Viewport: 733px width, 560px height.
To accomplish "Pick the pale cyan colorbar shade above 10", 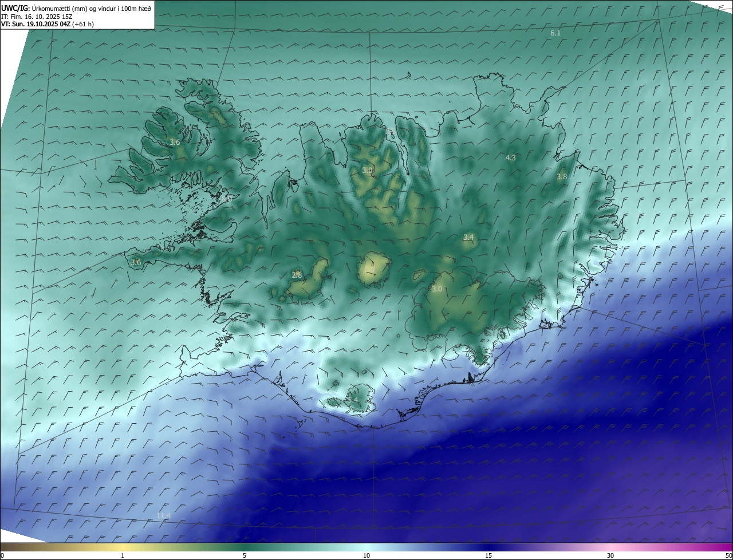I will 366,547.
